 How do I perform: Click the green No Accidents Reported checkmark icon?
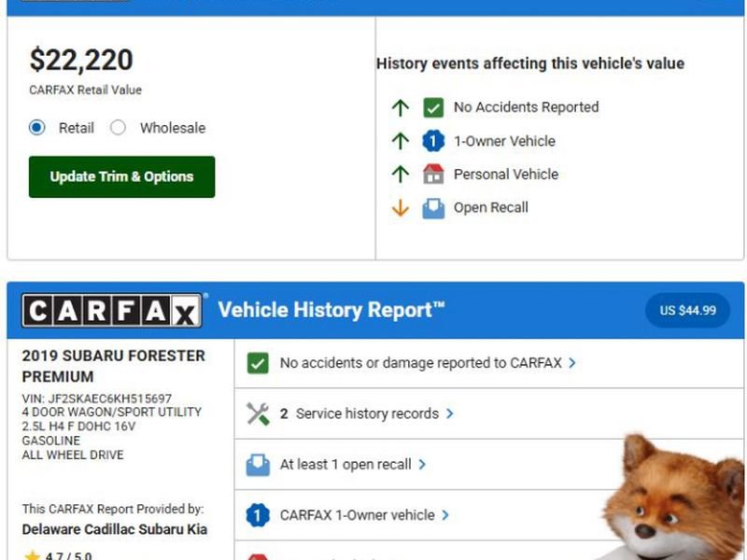click(x=433, y=107)
